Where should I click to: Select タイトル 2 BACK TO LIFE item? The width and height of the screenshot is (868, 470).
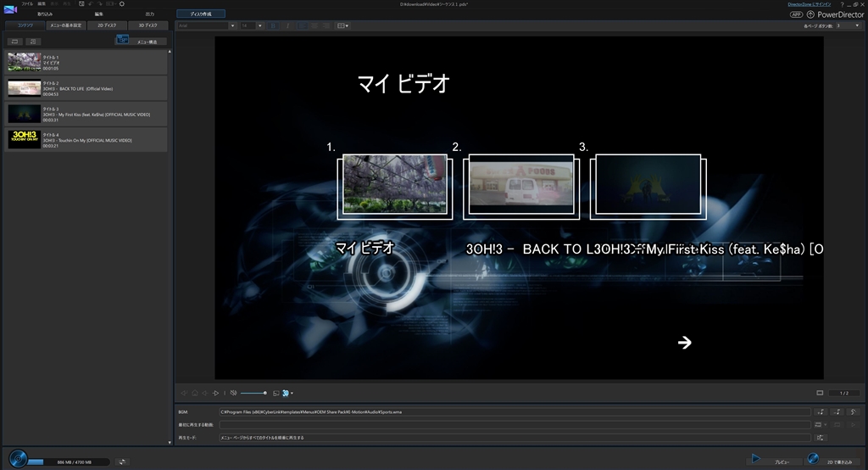(x=86, y=88)
